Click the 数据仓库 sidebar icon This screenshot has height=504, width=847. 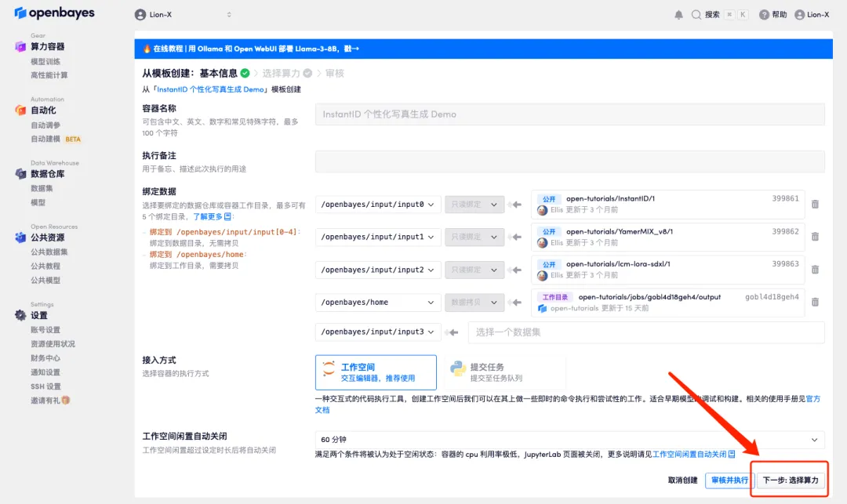click(x=20, y=174)
